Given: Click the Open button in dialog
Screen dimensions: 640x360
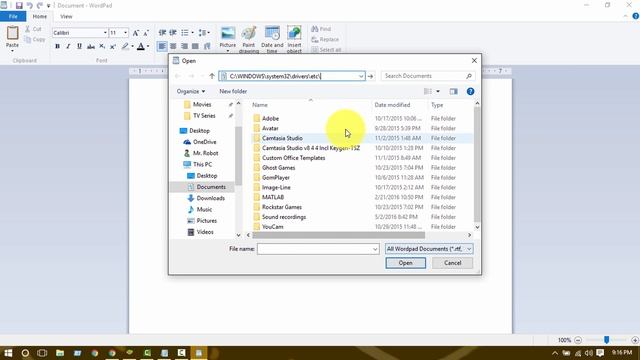Looking at the screenshot, I should click(x=406, y=263).
